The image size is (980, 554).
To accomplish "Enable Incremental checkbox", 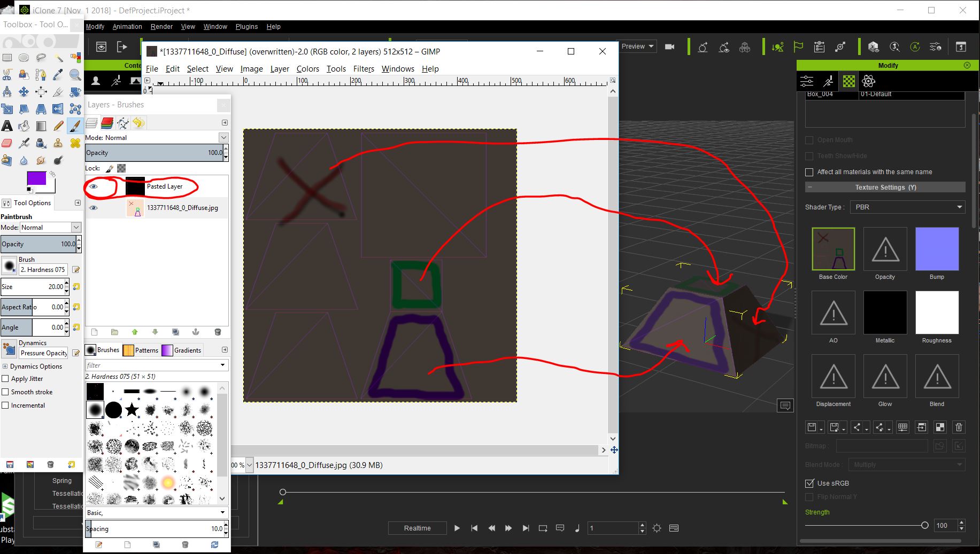I will [x=5, y=405].
